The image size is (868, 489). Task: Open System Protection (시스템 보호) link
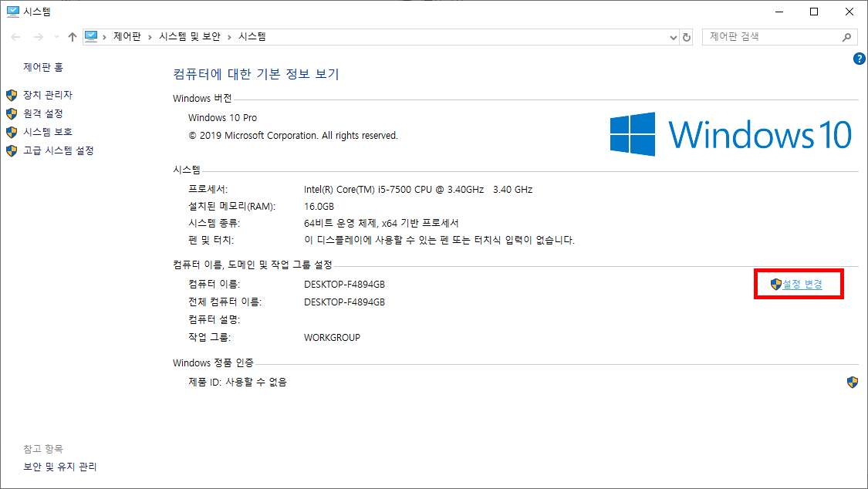[x=48, y=132]
